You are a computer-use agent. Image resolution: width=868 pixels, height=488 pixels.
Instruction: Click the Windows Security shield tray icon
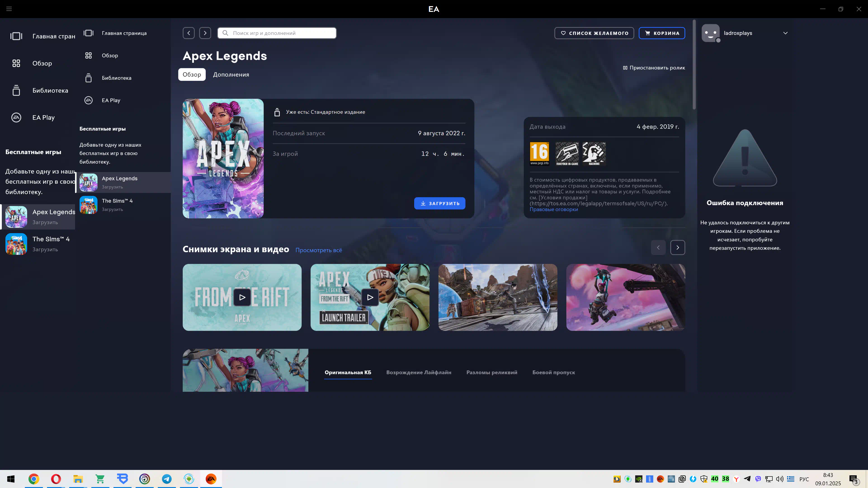[x=704, y=479]
